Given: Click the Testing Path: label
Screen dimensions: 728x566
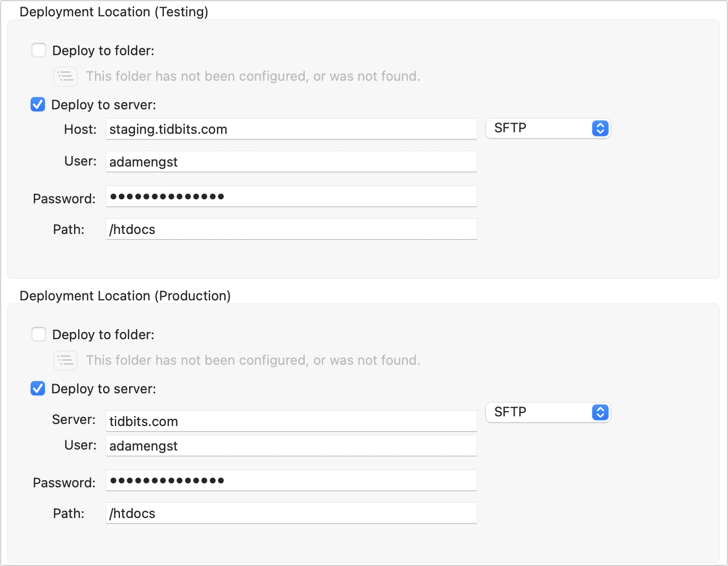Looking at the screenshot, I should point(69,229).
